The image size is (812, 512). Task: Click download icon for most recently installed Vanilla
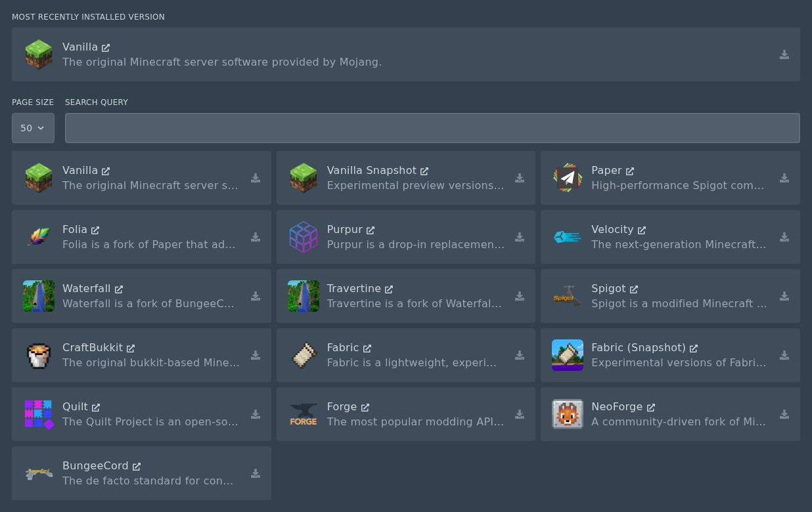(x=784, y=54)
